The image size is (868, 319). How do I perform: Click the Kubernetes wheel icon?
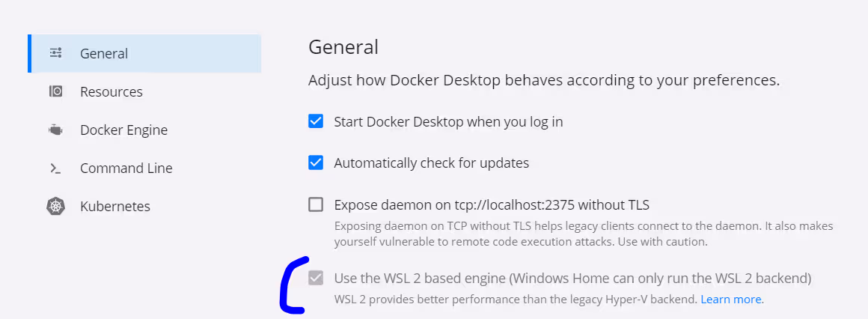[55, 206]
